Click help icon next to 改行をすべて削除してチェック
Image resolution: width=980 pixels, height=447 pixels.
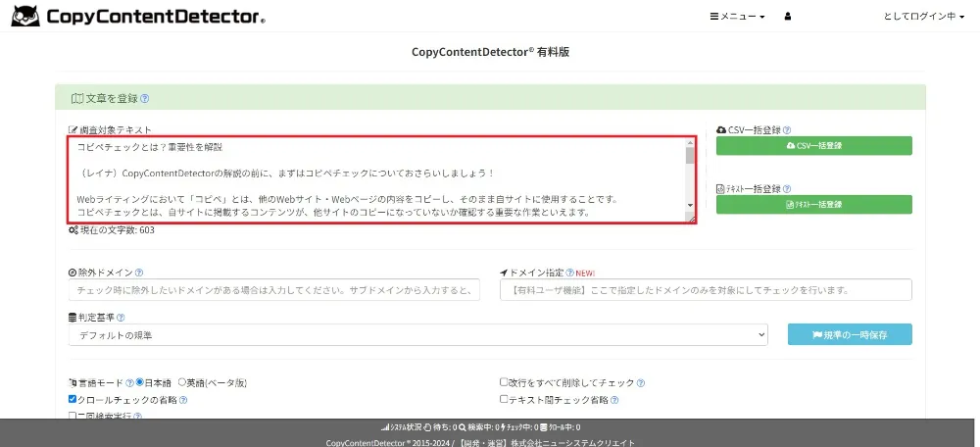[641, 382]
